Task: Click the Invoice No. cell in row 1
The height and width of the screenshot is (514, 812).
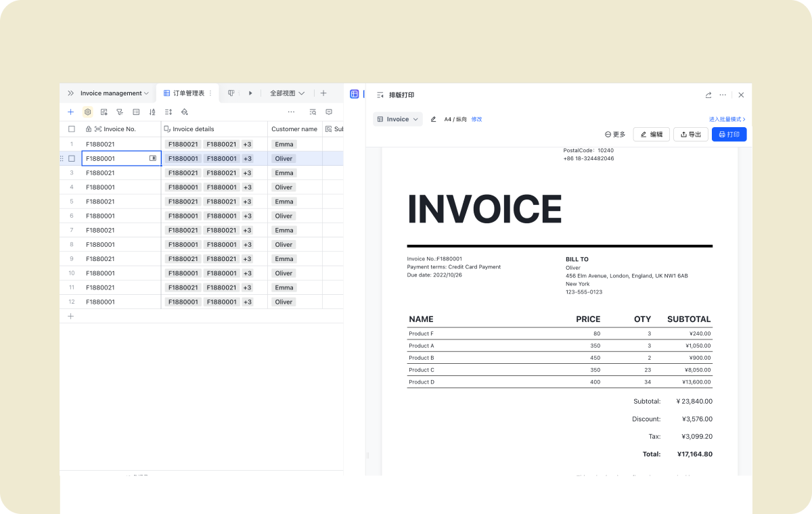Action: point(121,144)
